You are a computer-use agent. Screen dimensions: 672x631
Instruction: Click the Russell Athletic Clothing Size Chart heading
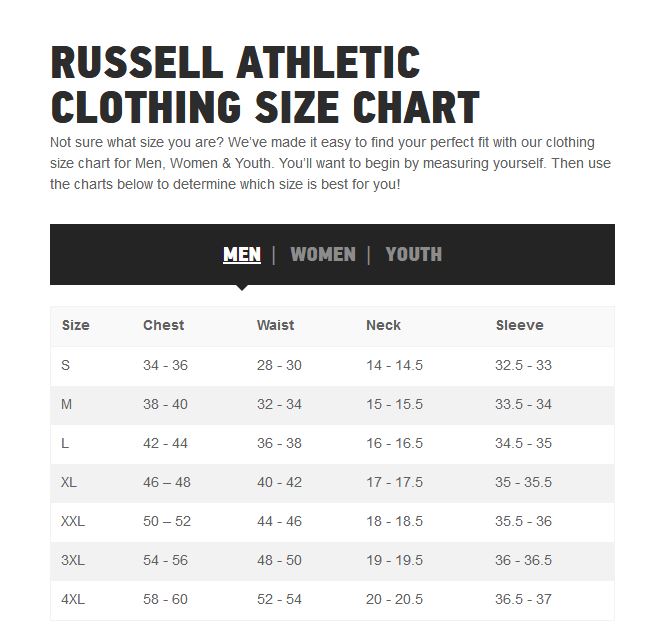tap(265, 84)
